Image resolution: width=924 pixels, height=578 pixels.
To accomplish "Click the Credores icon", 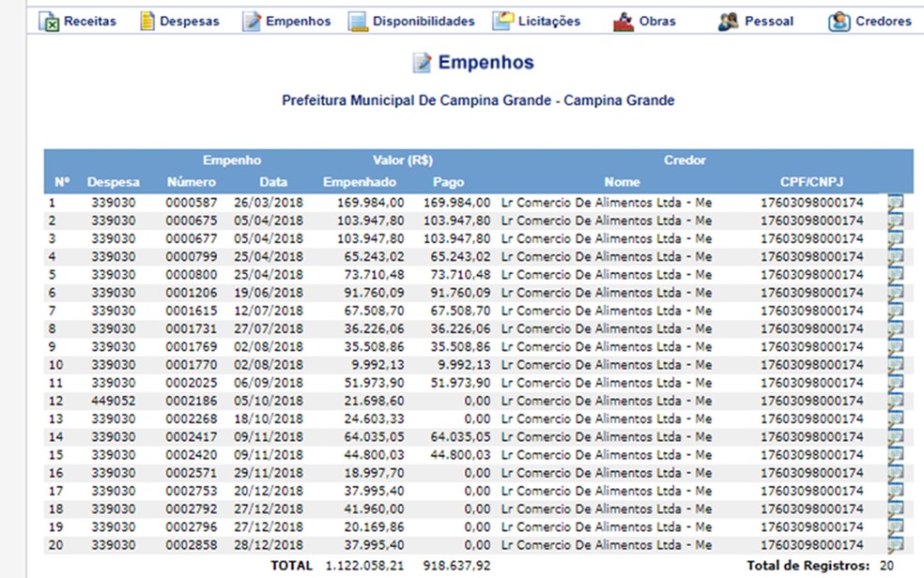I will [839, 22].
